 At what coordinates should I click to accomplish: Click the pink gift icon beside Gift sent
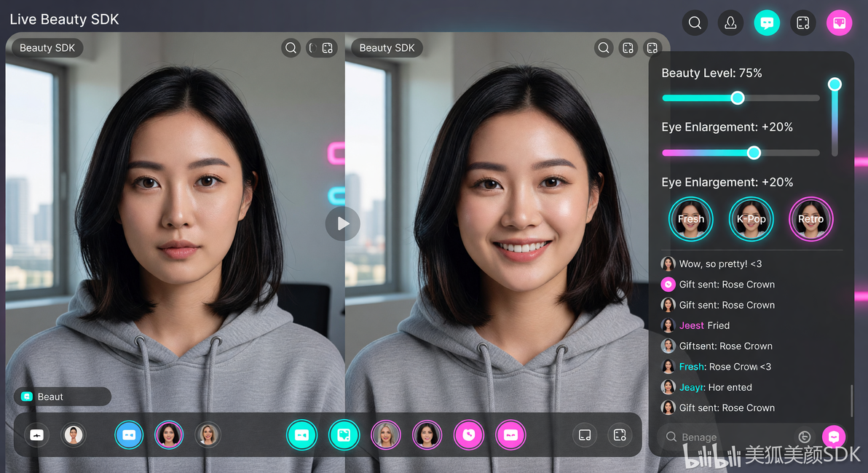pyautogui.click(x=668, y=285)
